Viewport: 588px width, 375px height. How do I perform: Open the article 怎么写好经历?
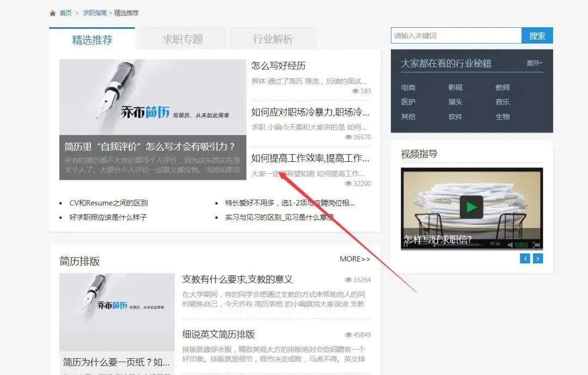(278, 66)
